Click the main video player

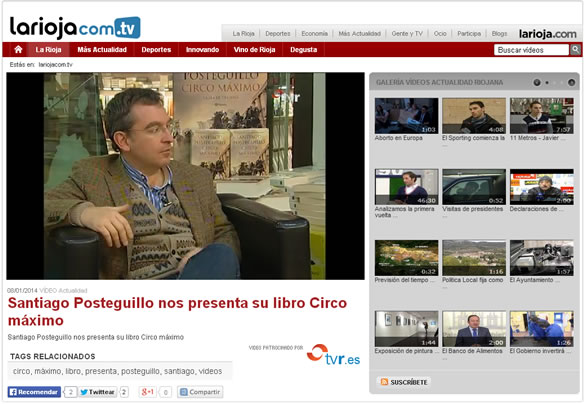185,176
